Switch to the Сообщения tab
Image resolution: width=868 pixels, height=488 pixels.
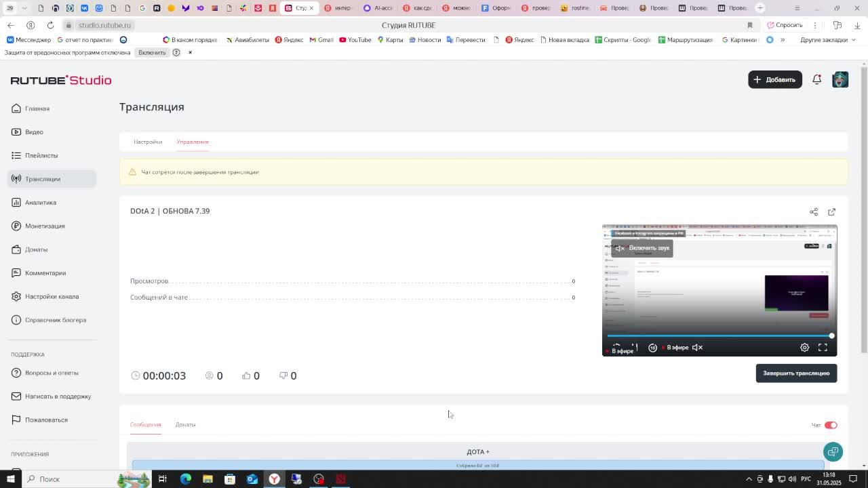pyautogui.click(x=145, y=425)
